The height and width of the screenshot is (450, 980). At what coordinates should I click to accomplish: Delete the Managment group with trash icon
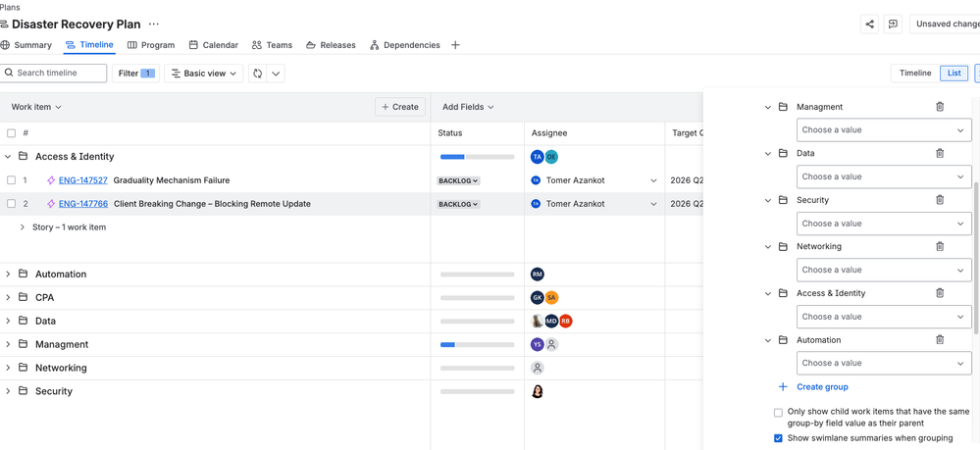click(940, 107)
